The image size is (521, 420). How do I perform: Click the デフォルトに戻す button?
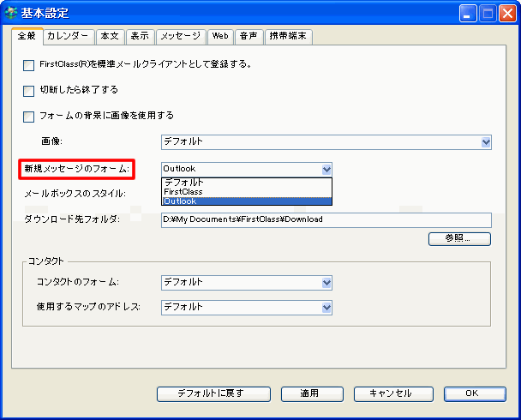[x=211, y=393]
